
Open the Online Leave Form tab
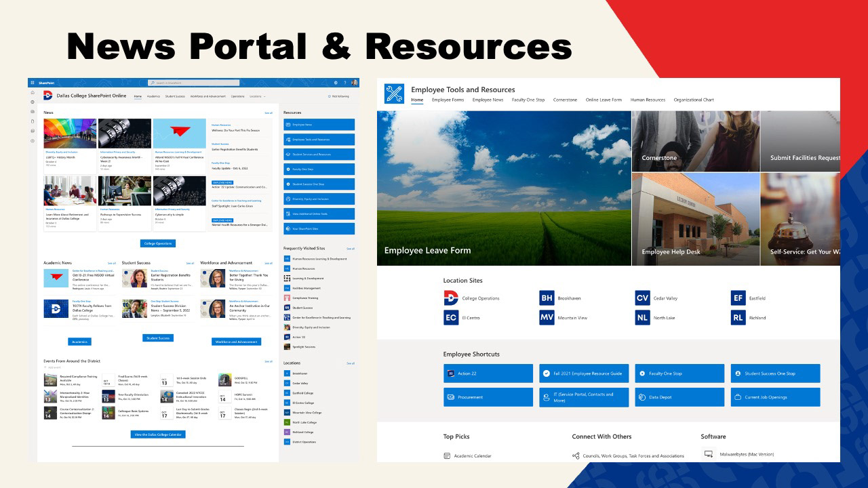click(x=604, y=100)
